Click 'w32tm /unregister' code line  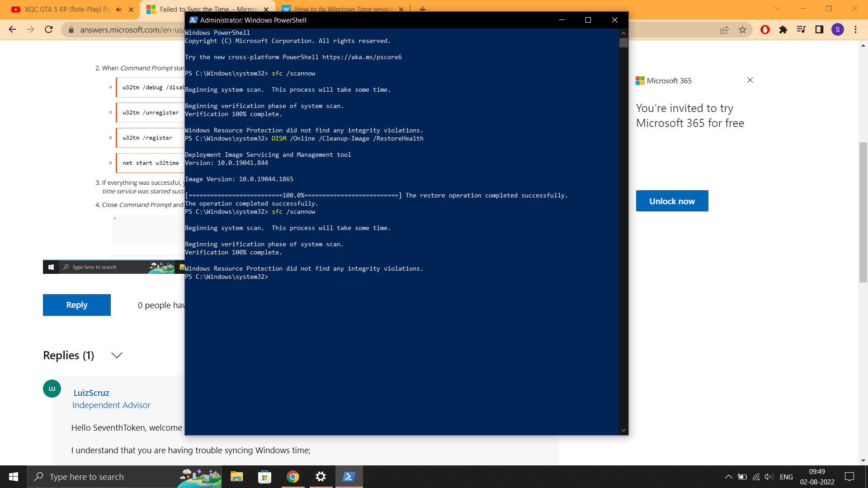point(151,113)
